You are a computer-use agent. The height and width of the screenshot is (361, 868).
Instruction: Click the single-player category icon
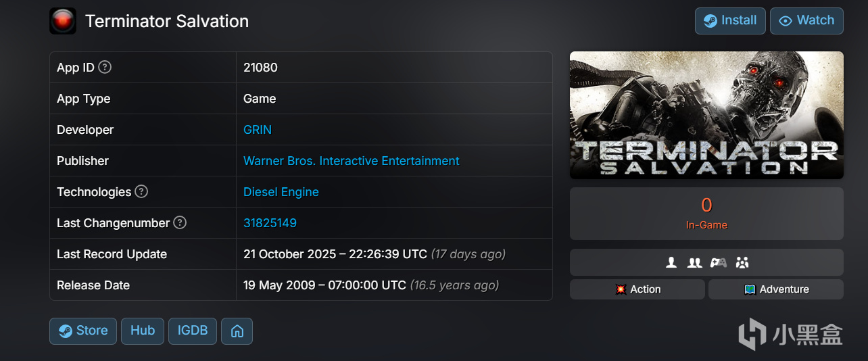(x=671, y=262)
